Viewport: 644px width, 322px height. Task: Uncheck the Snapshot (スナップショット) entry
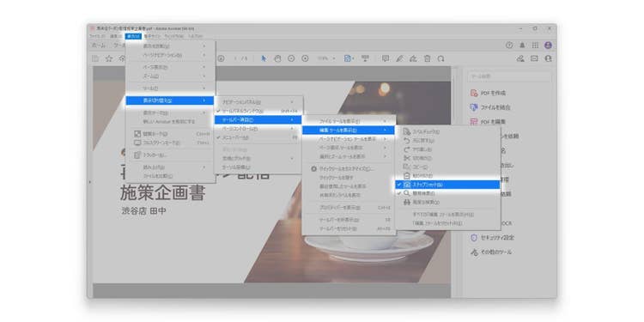click(447, 185)
